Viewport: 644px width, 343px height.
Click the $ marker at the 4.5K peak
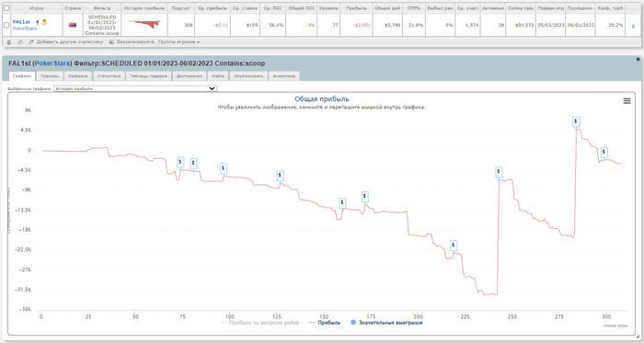(x=576, y=121)
